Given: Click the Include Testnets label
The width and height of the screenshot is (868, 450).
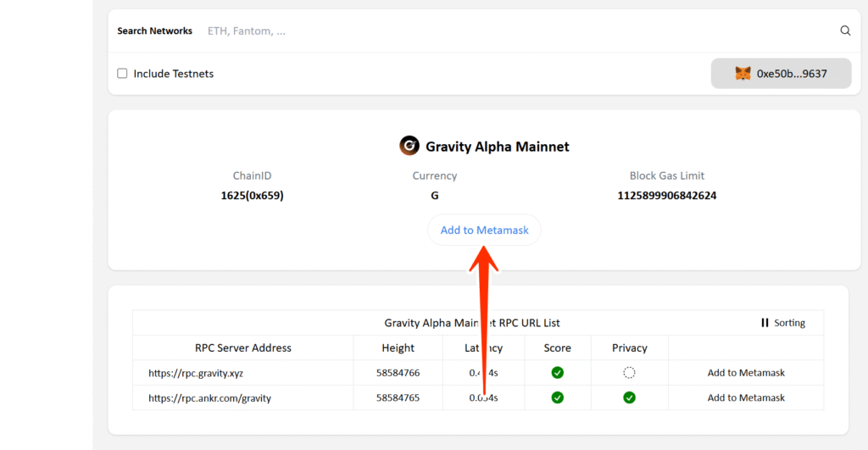Looking at the screenshot, I should coord(173,74).
